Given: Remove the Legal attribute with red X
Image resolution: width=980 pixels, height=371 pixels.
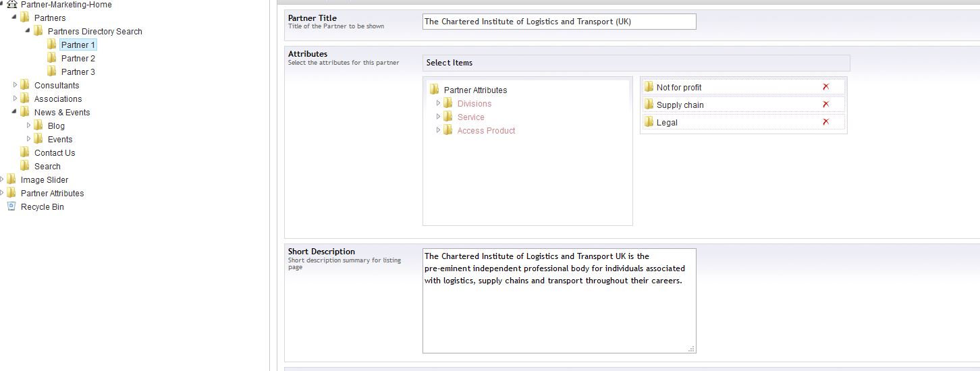Looking at the screenshot, I should (825, 122).
